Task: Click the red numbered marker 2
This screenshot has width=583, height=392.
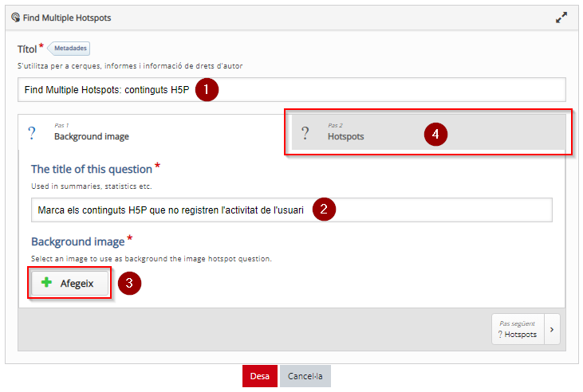Action: coord(324,210)
